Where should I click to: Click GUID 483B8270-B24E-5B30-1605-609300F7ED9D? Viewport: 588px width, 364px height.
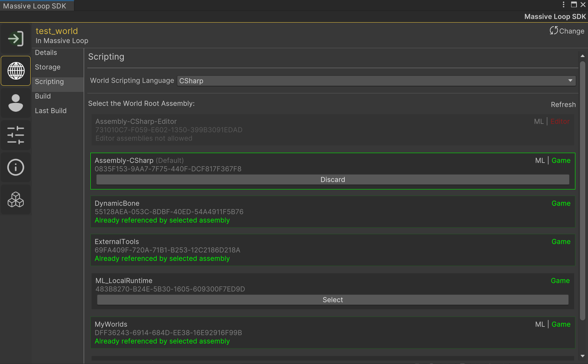pos(170,289)
